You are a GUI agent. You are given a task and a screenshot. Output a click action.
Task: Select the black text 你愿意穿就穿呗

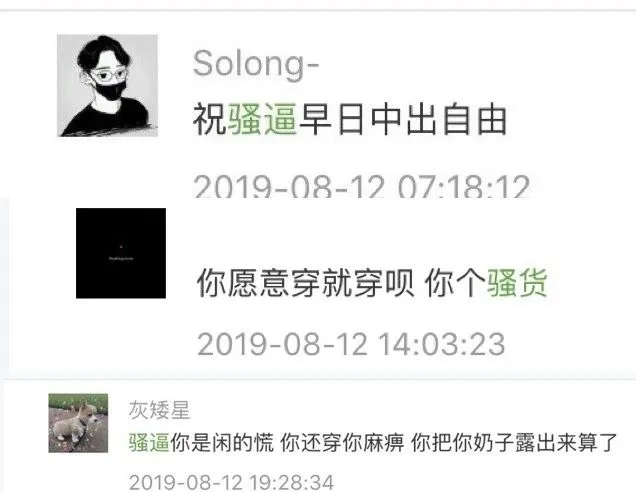point(305,283)
